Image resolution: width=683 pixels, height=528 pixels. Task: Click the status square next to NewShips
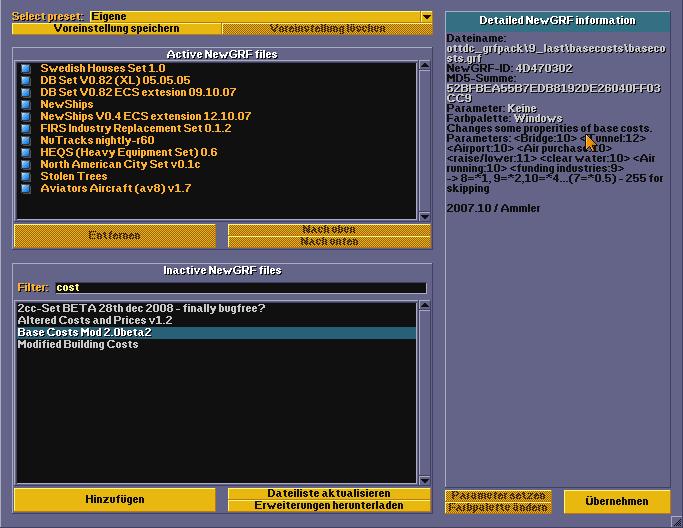pos(26,104)
